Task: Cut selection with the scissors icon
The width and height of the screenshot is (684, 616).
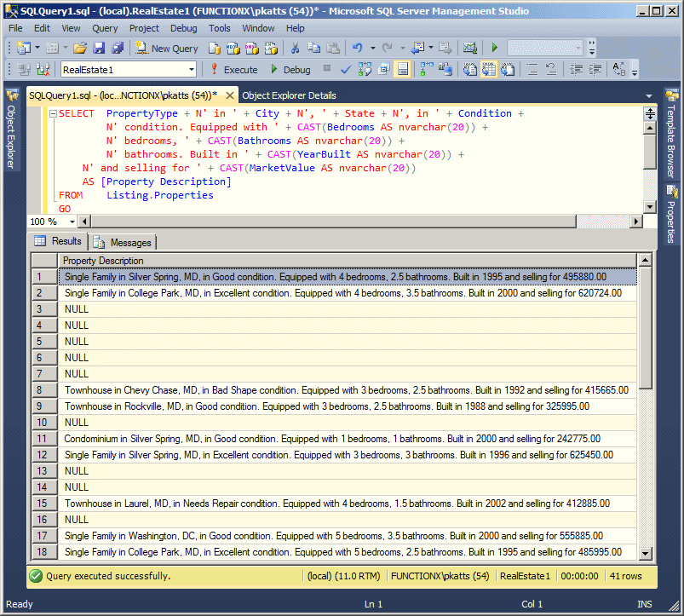Action: coord(295,48)
